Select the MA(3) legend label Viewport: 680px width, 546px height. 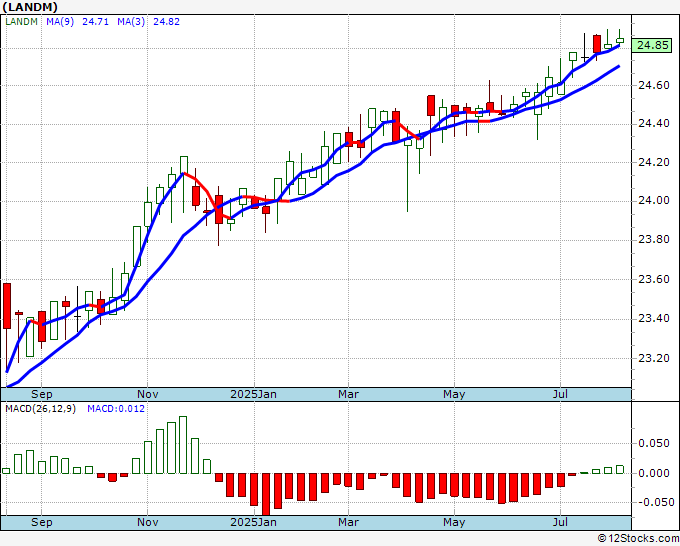point(131,22)
